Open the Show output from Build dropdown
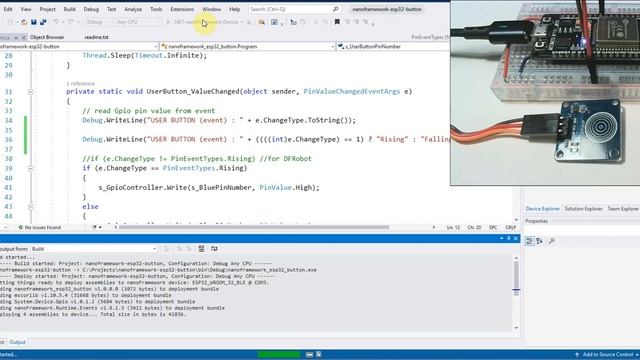Image resolution: width=640 pixels, height=360 pixels. (x=93, y=249)
